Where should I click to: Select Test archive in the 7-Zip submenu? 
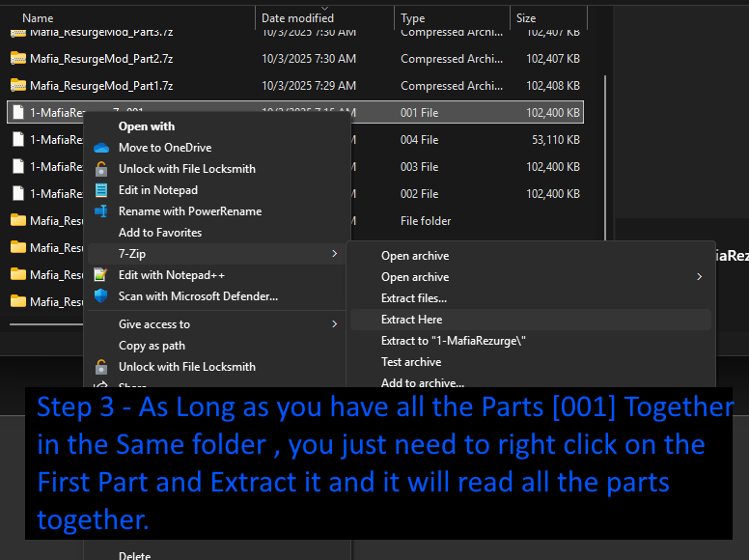pyautogui.click(x=411, y=362)
